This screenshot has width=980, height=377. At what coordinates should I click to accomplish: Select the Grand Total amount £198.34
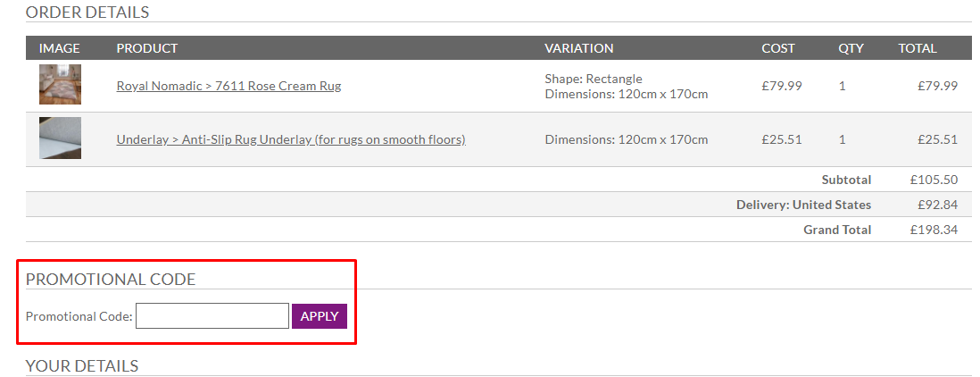[934, 230]
